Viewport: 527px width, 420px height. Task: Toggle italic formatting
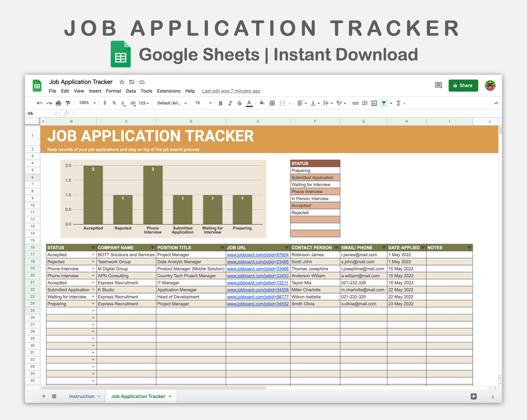point(230,103)
